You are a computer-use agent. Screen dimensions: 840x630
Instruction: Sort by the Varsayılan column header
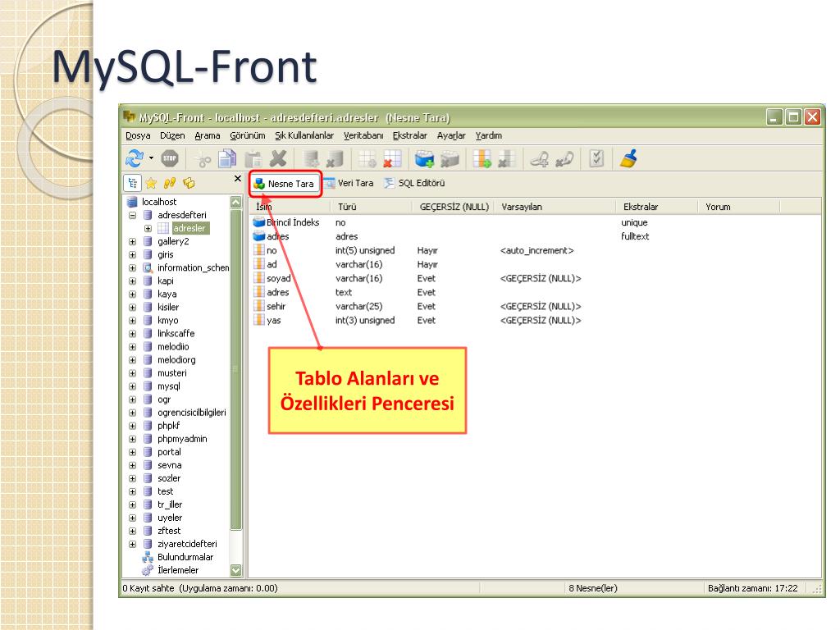pyautogui.click(x=555, y=207)
